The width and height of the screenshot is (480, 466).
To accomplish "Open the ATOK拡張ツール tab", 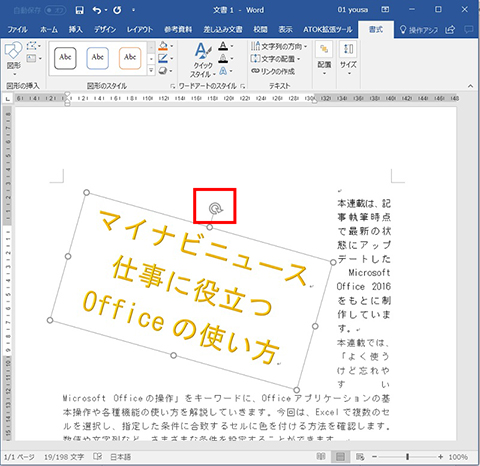I will click(x=328, y=30).
